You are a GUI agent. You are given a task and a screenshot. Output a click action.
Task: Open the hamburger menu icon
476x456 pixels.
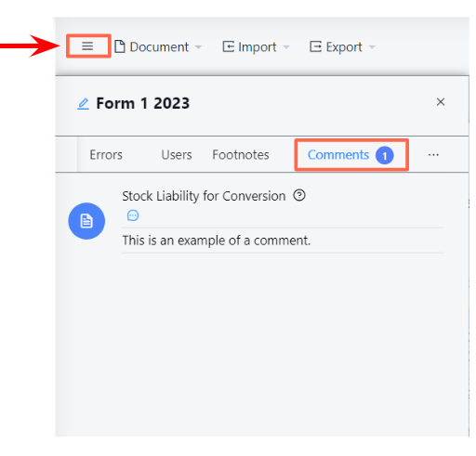[87, 46]
